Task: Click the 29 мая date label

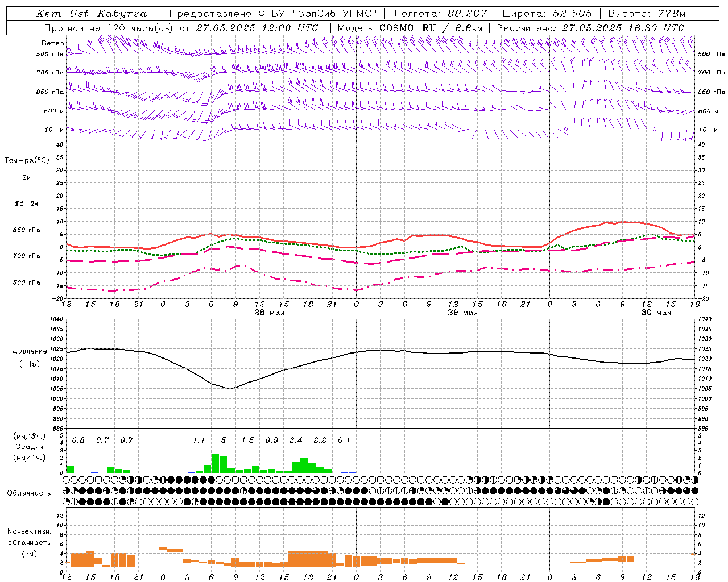Action: point(462,313)
